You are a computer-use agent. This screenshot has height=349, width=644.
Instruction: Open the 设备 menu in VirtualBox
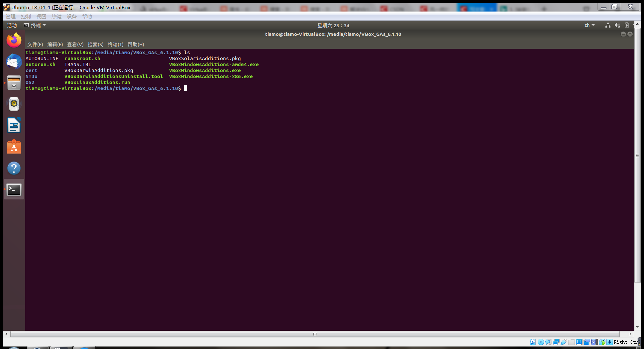pyautogui.click(x=71, y=16)
